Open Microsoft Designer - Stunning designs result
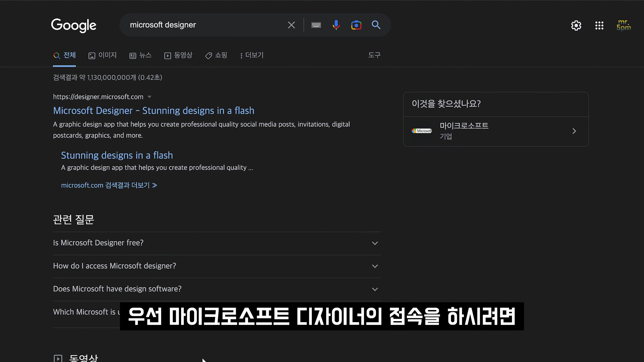The width and height of the screenshot is (644, 362). tap(154, 111)
